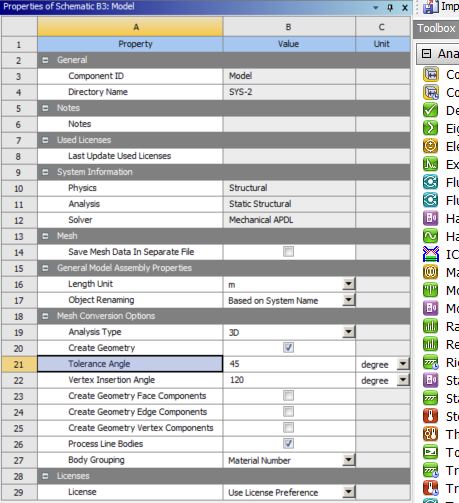Select the Eigenvalue Buckling system icon
The image size is (459, 503).
click(x=430, y=128)
